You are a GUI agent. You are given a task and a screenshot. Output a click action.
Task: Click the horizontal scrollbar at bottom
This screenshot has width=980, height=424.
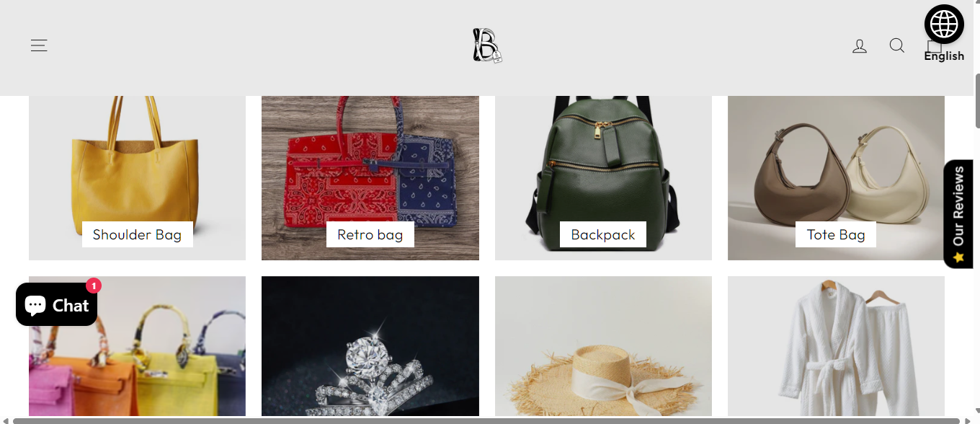(486, 420)
